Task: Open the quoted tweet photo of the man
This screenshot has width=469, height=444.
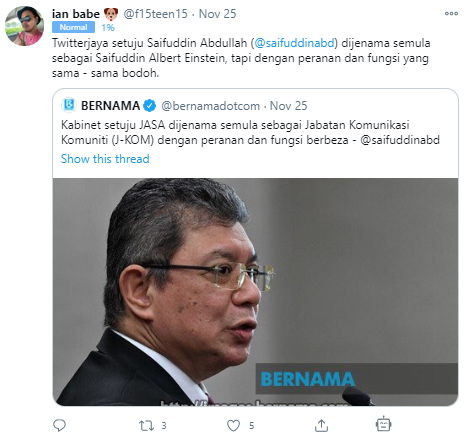Action: [255, 292]
